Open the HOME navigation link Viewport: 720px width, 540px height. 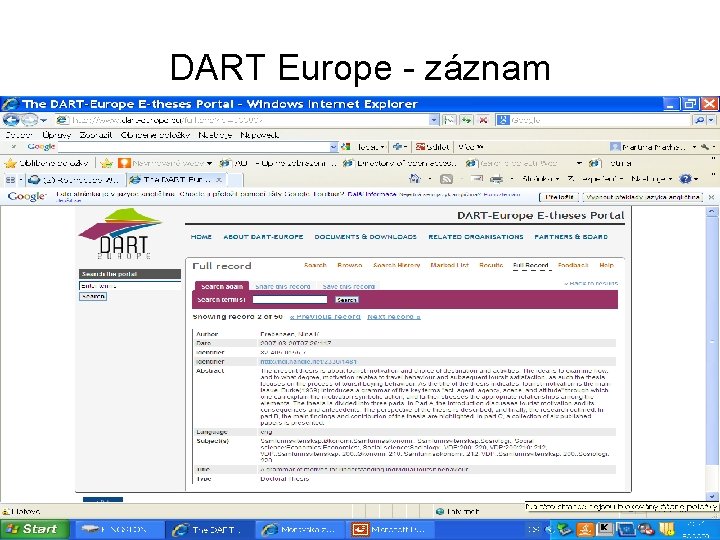[x=201, y=237]
